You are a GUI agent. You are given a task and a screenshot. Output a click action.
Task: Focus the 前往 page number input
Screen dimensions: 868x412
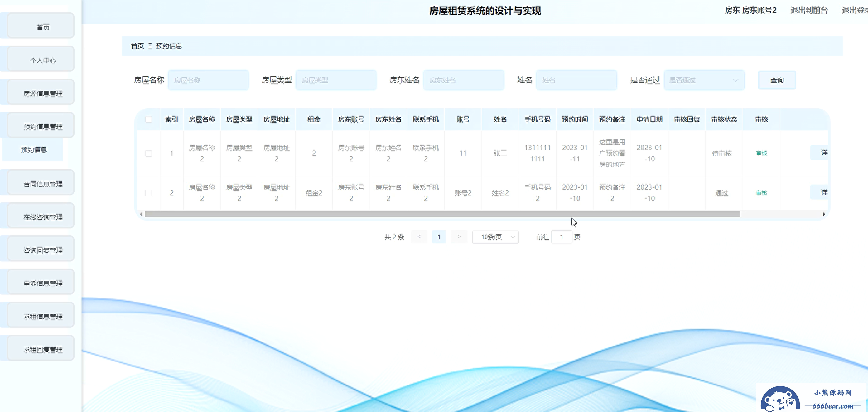[x=562, y=237]
